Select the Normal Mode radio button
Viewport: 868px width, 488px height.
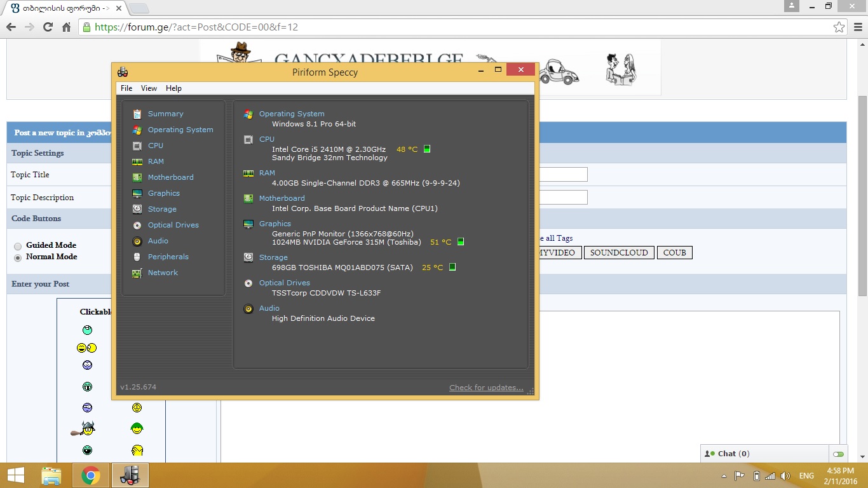click(x=18, y=257)
